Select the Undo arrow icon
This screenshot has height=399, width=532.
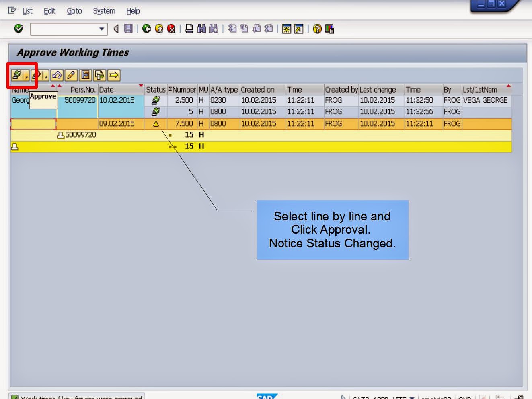[x=56, y=75]
